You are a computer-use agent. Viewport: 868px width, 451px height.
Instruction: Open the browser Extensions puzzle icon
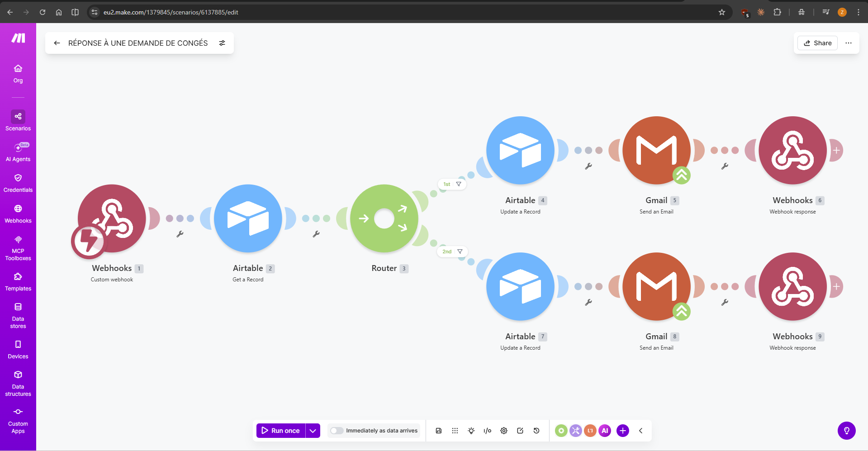click(778, 12)
